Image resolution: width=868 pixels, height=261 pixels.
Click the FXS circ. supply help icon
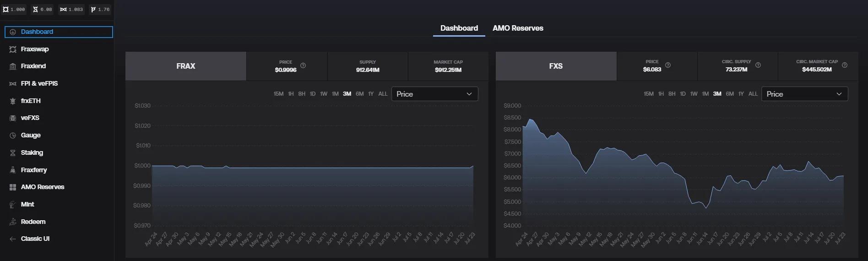pos(758,65)
